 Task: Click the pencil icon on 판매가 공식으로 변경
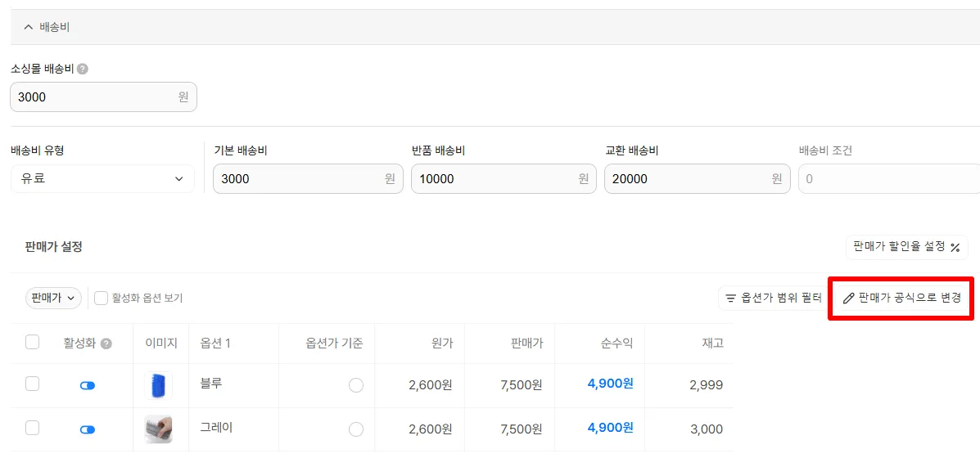coord(848,299)
